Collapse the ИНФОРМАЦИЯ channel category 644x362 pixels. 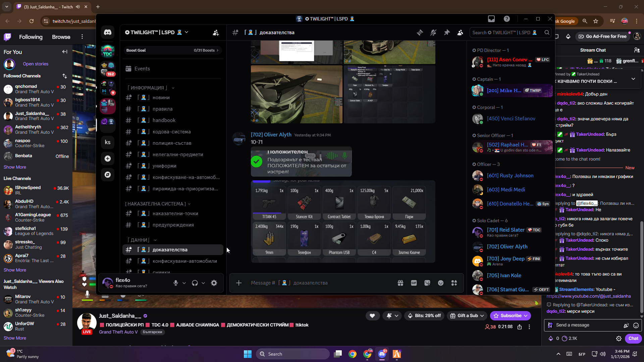point(148,88)
